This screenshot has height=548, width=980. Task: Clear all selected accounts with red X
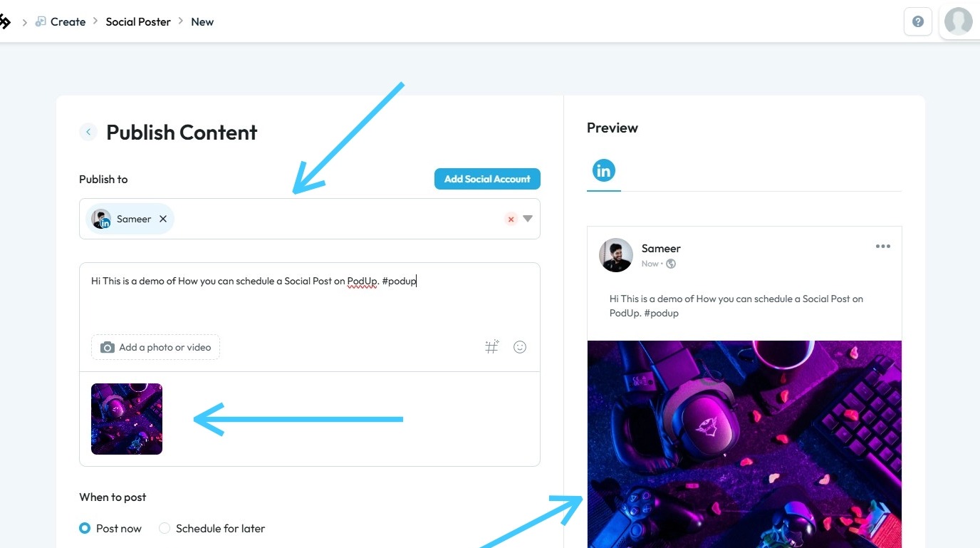[511, 219]
